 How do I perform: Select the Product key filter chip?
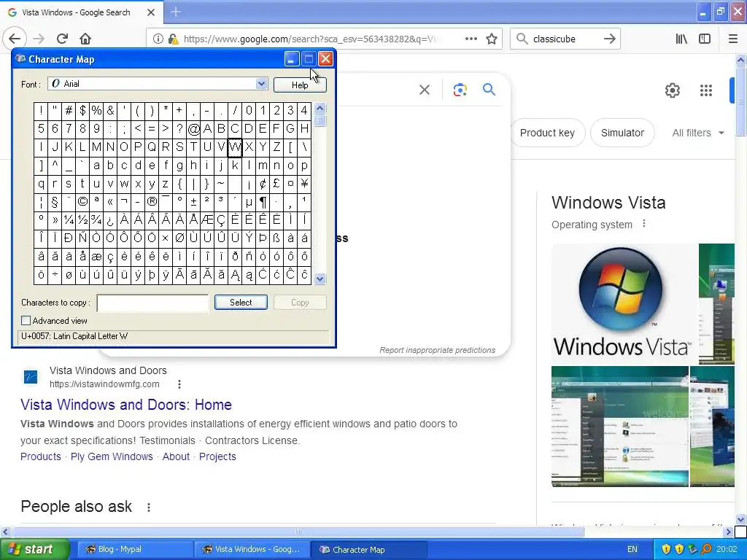[x=547, y=133]
